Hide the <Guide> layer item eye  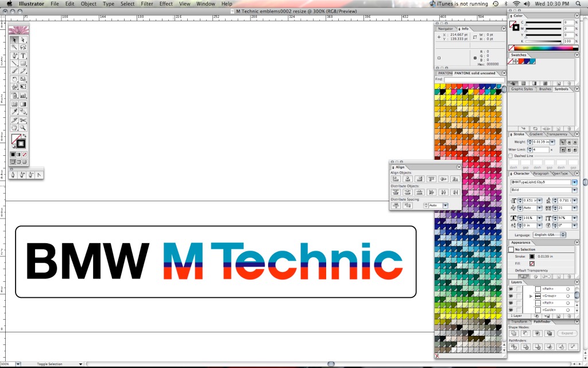[510, 310]
